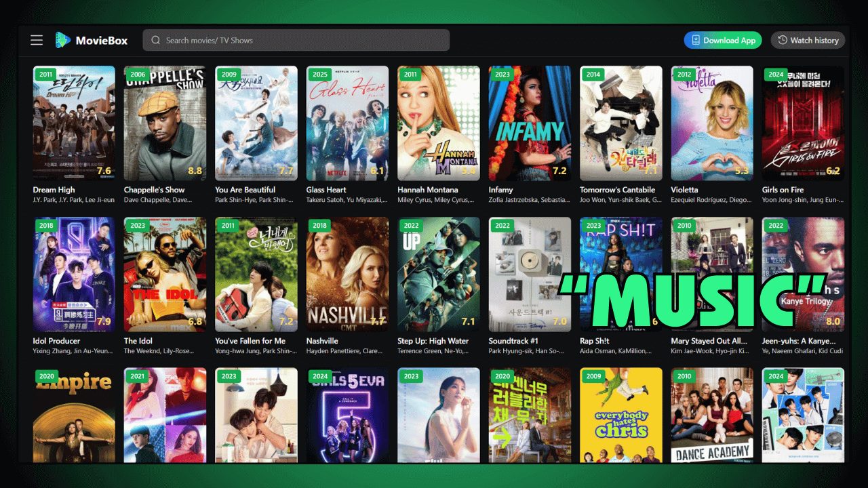Screen dimensions: 868x488
Task: Click the Violetta title text
Action: coord(686,190)
